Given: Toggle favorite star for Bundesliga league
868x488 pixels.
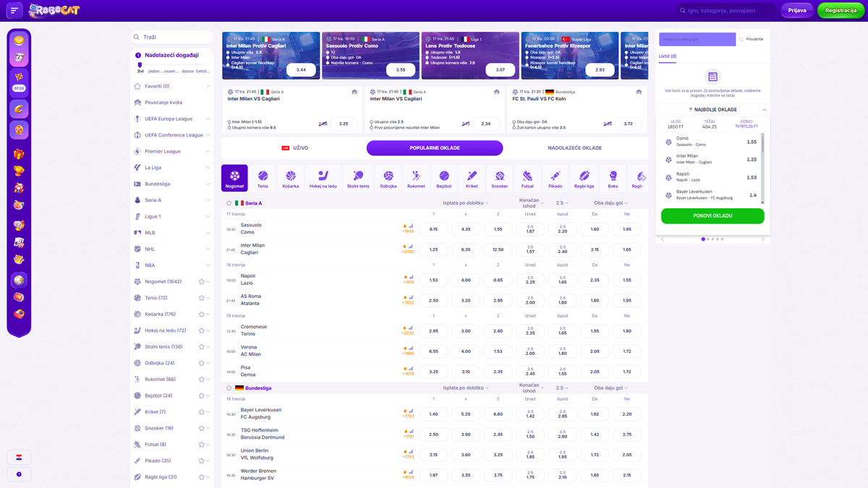Looking at the screenshot, I should coord(229,388).
